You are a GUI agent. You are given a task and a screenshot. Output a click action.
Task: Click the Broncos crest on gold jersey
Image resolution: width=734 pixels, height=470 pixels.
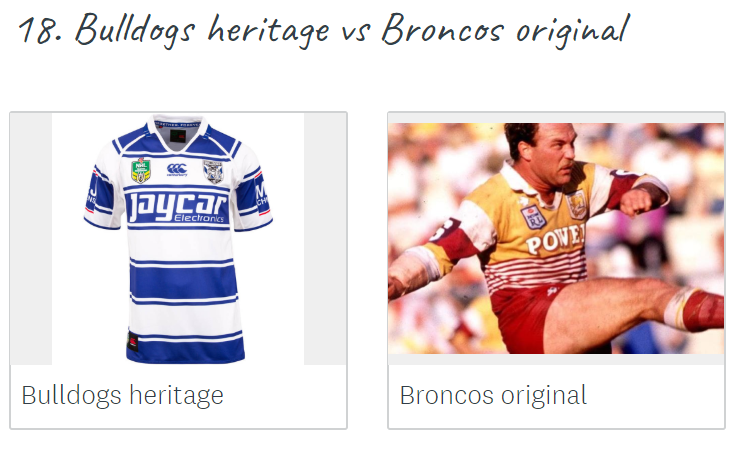[577, 205]
